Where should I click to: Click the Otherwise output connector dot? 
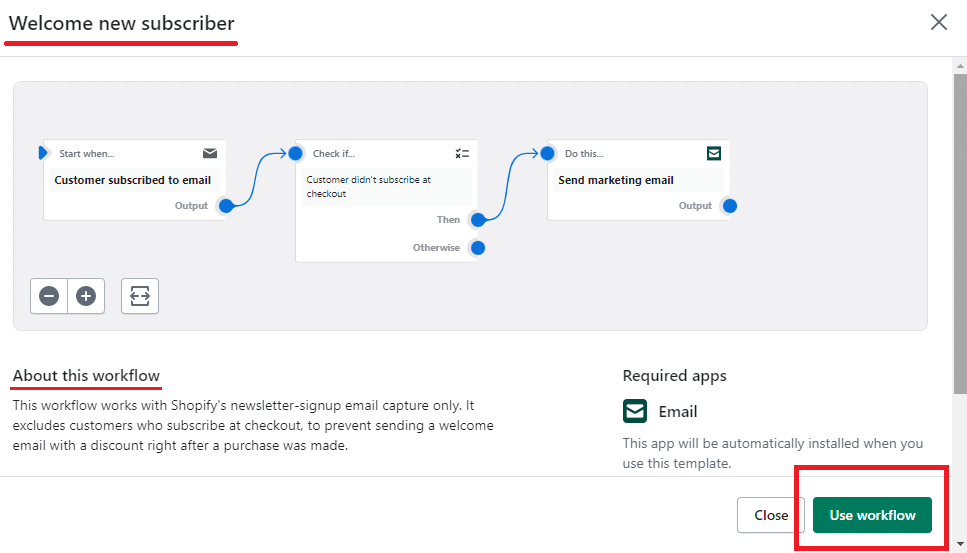point(478,248)
